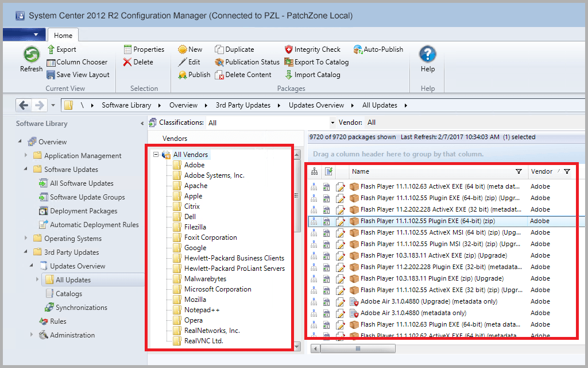Collapse the All Vendors tree node

[156, 154]
